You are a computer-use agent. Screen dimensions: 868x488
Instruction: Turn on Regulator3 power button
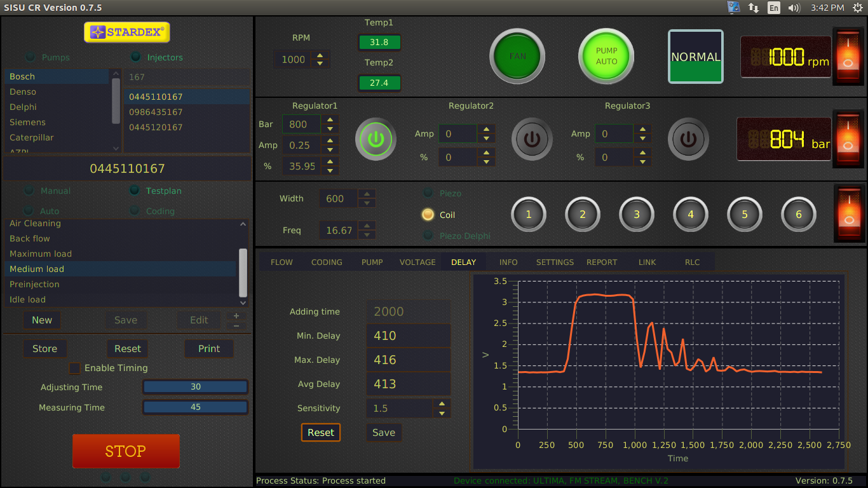[x=688, y=139]
